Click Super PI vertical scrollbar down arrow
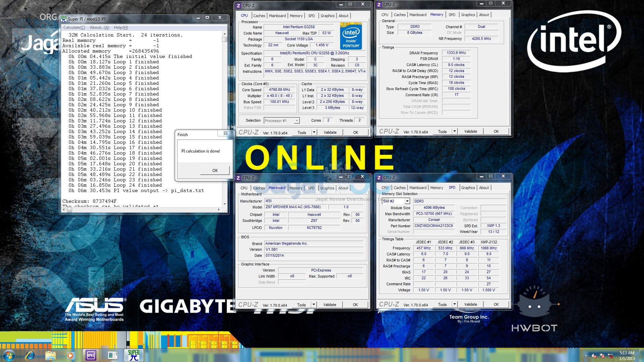 [x=225, y=204]
